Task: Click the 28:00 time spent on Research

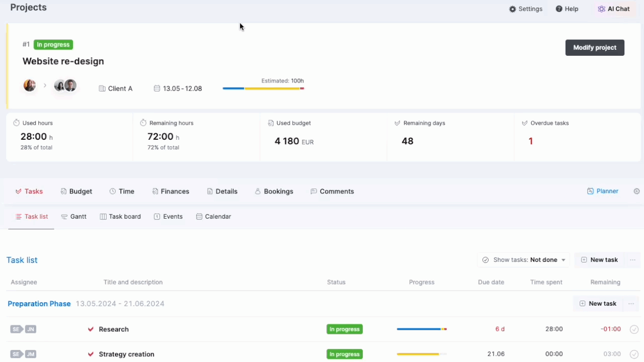Action: [554, 329]
